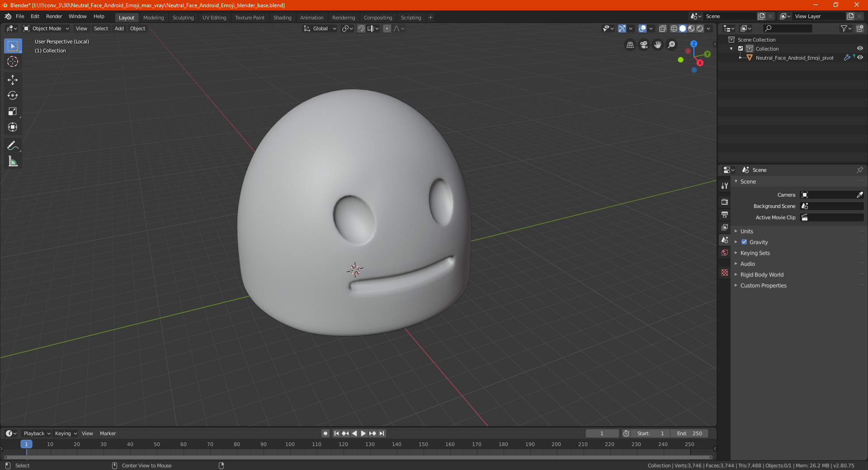The width and height of the screenshot is (868, 470).
Task: Open the Object Mode dropdown
Action: click(46, 28)
